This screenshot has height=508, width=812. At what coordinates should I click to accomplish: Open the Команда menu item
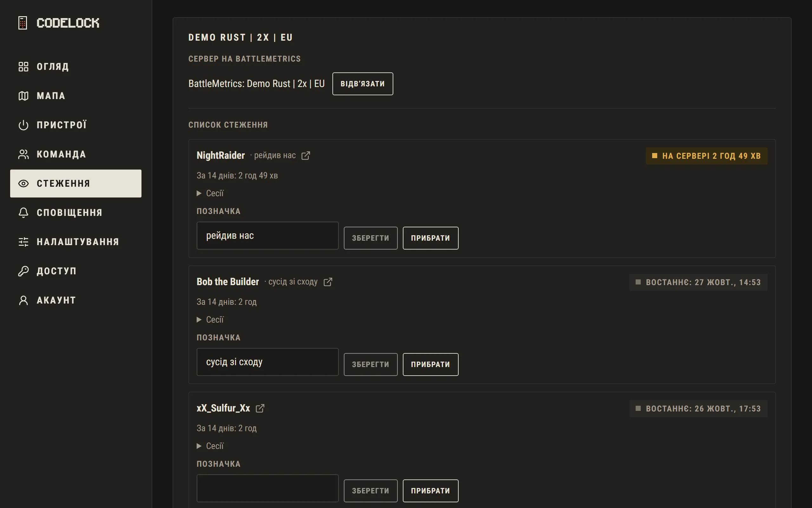point(76,154)
